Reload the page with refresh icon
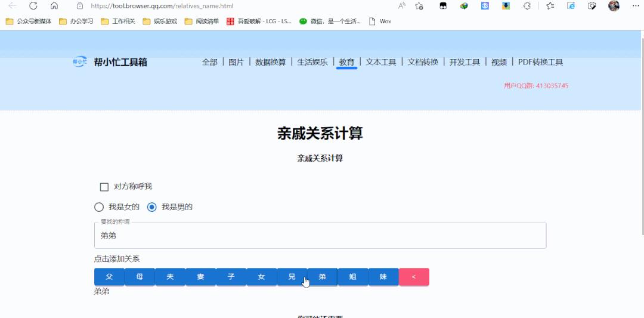Viewport: 644px width, 318px height. click(x=33, y=6)
